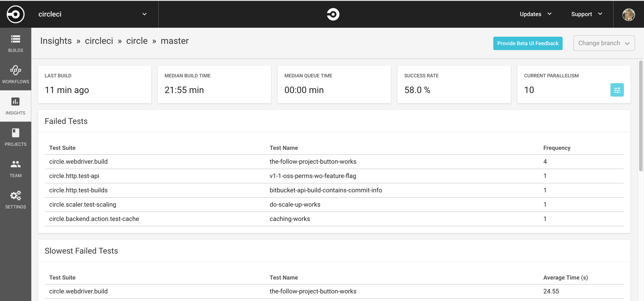Click the center CircleCI header logo
Image resolution: width=644 pixels, height=301 pixels.
[333, 14]
